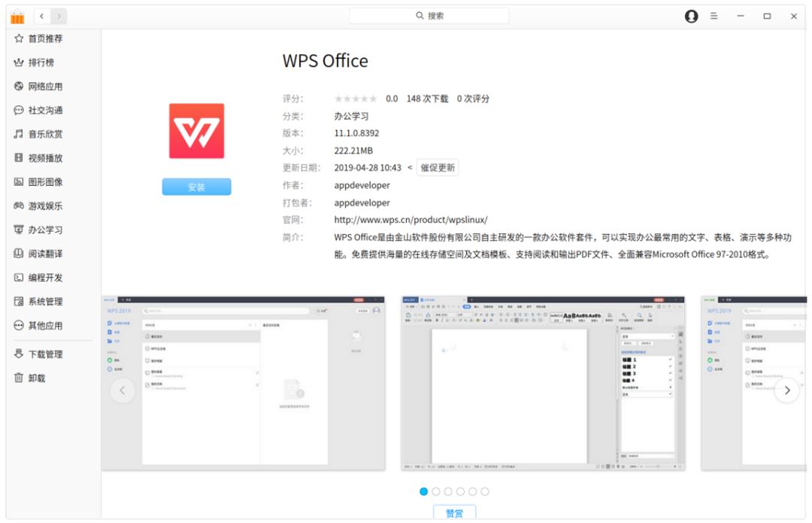Minimize the app store window
The height and width of the screenshot is (523, 812).
pos(741,16)
